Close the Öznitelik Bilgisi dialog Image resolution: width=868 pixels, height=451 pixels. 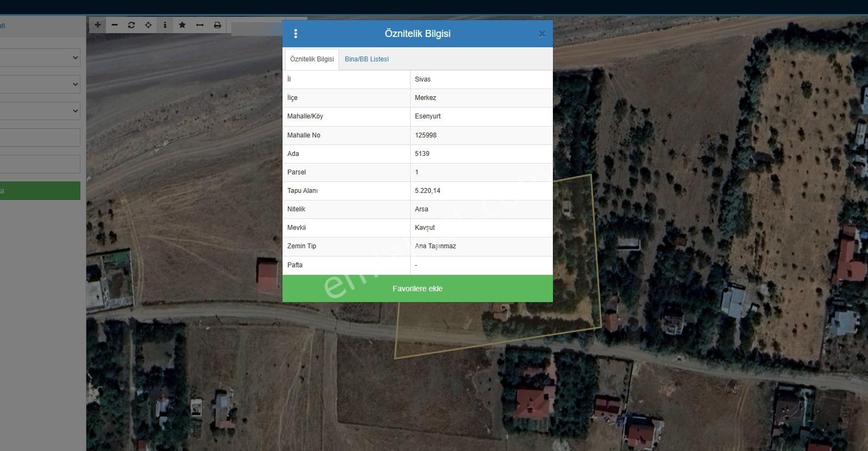tap(542, 34)
